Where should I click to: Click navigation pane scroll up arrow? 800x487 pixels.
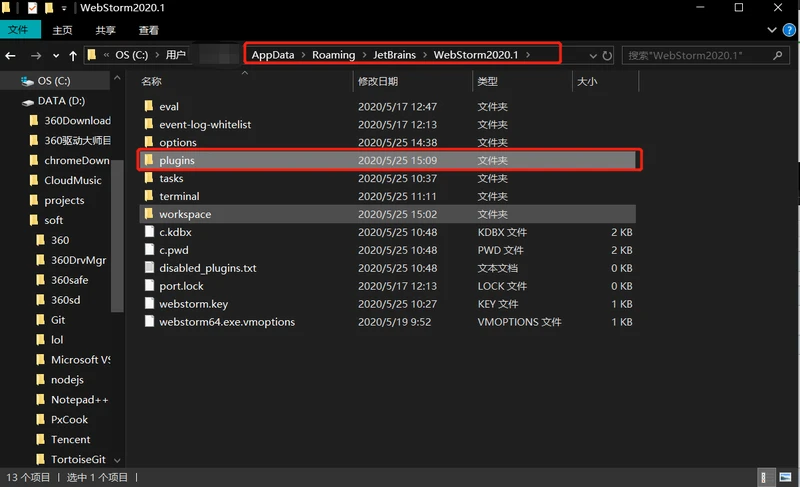coord(117,78)
